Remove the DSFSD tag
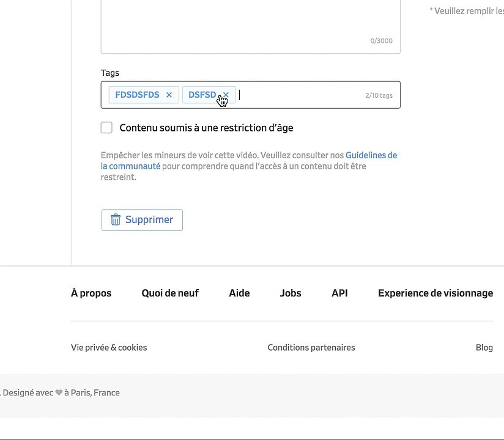The width and height of the screenshot is (504, 440). (226, 95)
